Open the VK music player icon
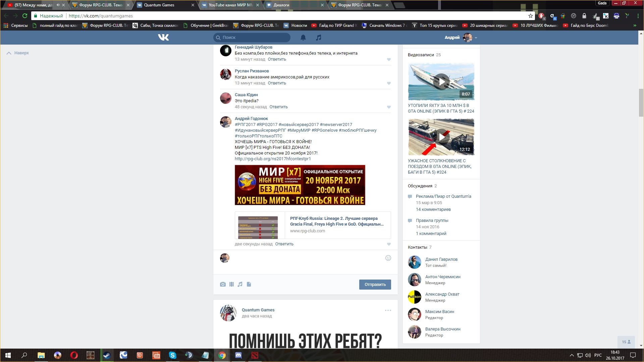 tap(318, 38)
